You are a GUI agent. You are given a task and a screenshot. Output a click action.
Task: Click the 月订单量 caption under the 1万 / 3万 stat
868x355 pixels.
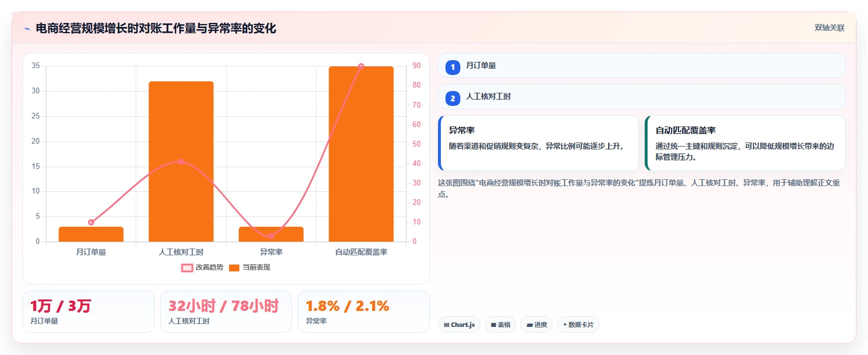(44, 321)
